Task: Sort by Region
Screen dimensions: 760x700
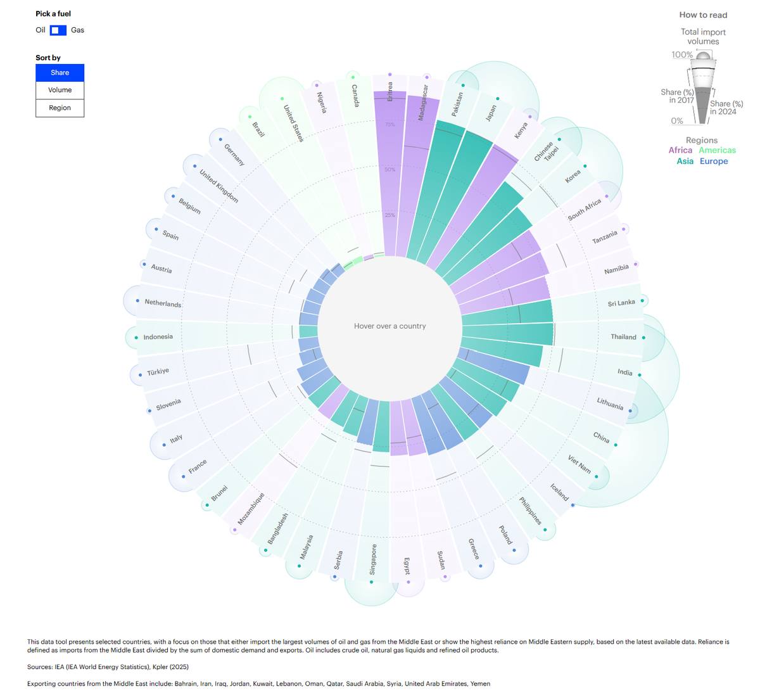Action: [x=60, y=108]
